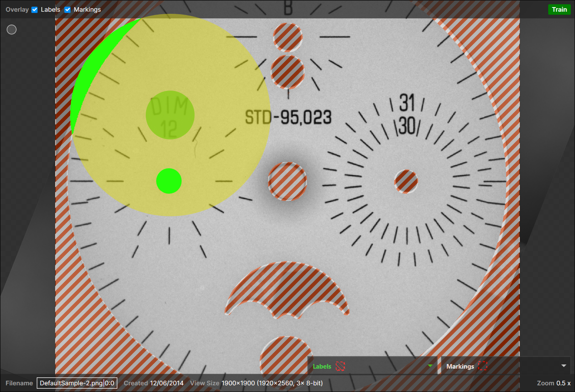Open the Markings dropdown arrow
Screen dimensions: 575x392
tap(564, 366)
